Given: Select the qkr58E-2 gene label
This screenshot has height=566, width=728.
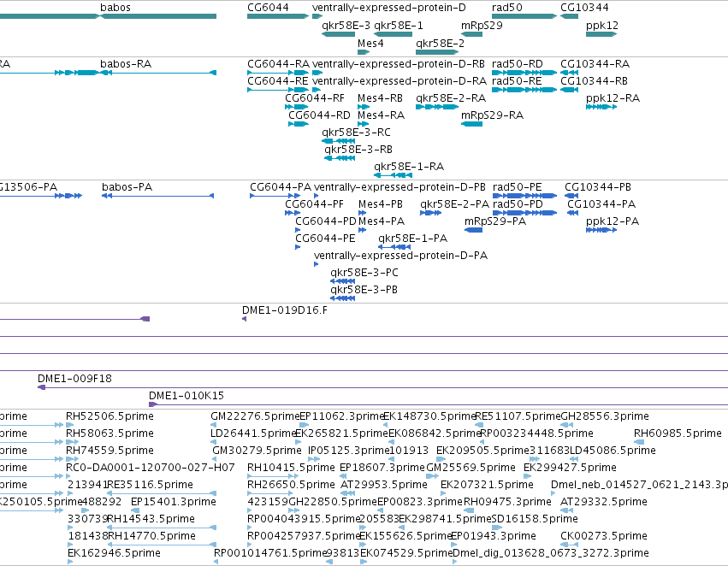Looking at the screenshot, I should click(441, 44).
